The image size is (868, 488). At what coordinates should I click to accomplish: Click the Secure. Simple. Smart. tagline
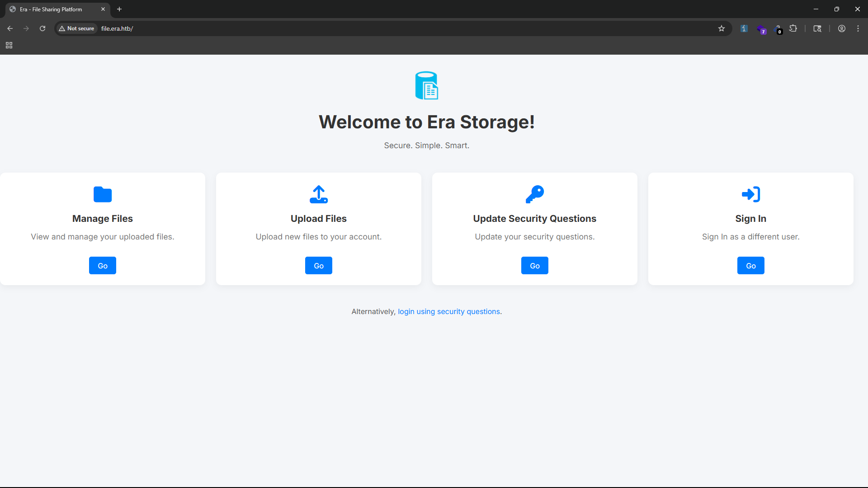[427, 145]
